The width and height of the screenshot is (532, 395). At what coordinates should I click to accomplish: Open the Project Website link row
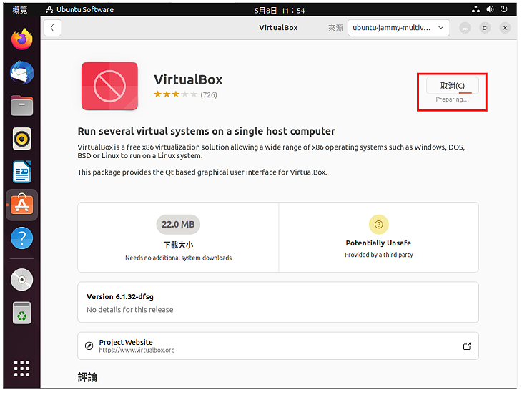click(x=278, y=346)
